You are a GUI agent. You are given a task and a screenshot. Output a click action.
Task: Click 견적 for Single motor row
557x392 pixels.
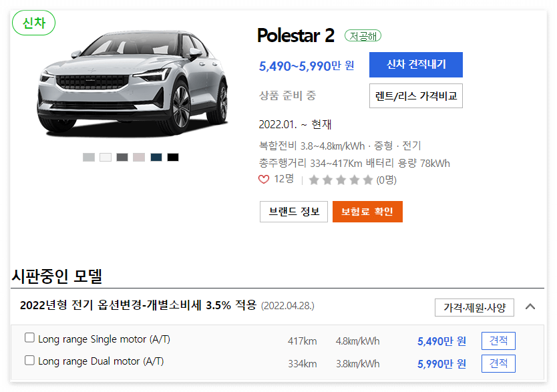pos(498,341)
